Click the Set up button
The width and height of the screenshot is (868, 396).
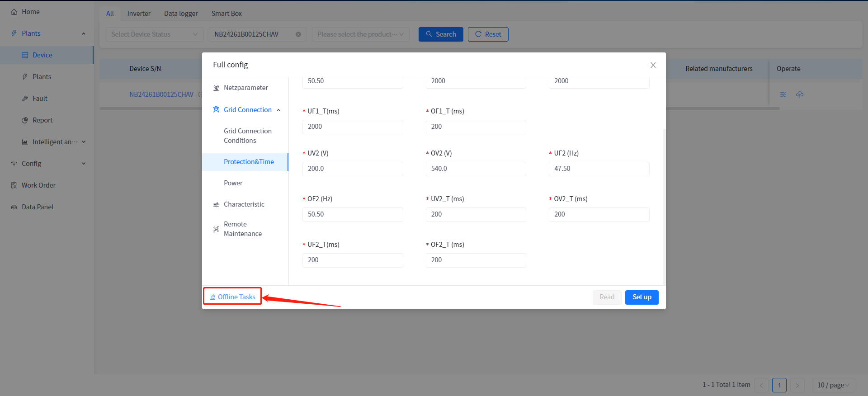[x=642, y=297]
